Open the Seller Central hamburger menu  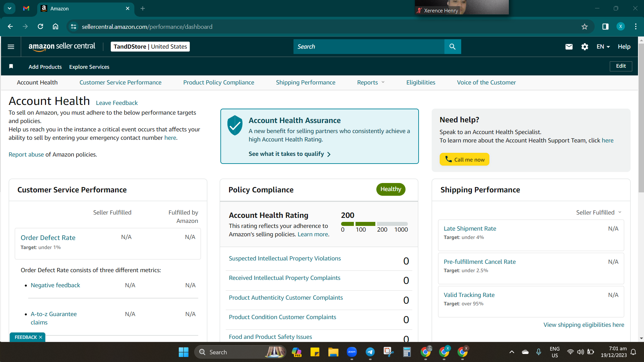coord(11,47)
